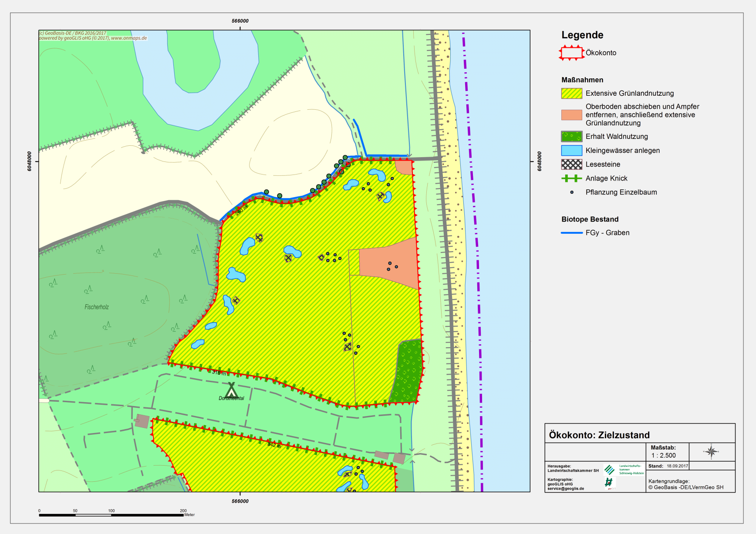
Task: Click the Erhalt Waldnutzung green legend swatch
Action: 571,137
